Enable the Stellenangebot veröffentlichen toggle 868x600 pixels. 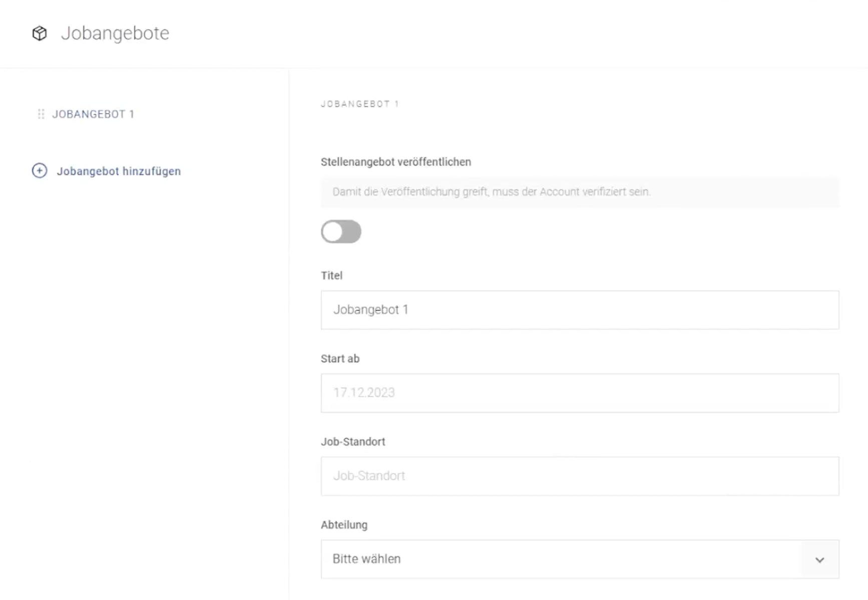click(x=341, y=232)
